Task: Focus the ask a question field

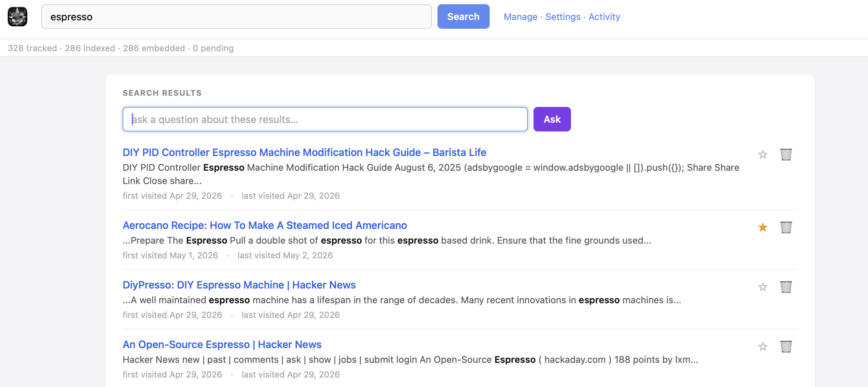Action: (x=325, y=119)
